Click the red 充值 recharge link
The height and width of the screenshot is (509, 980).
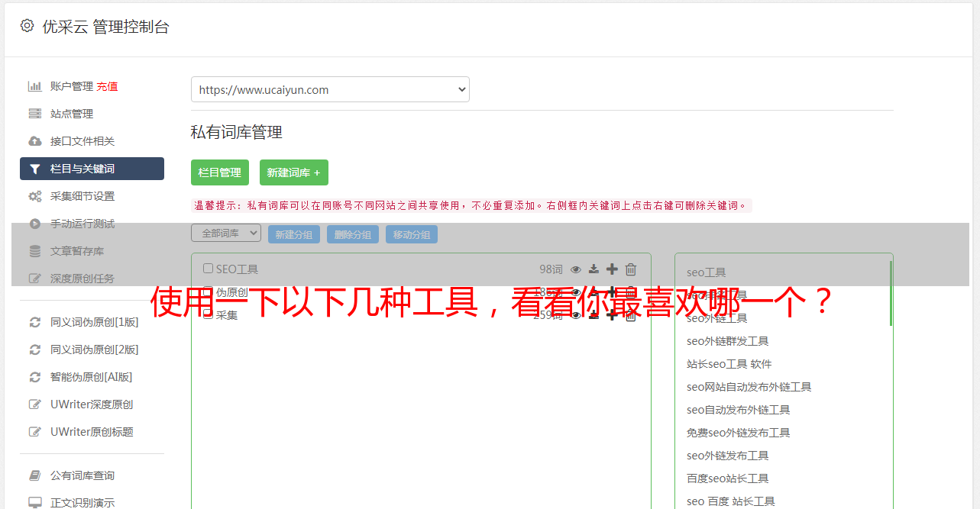point(107,86)
